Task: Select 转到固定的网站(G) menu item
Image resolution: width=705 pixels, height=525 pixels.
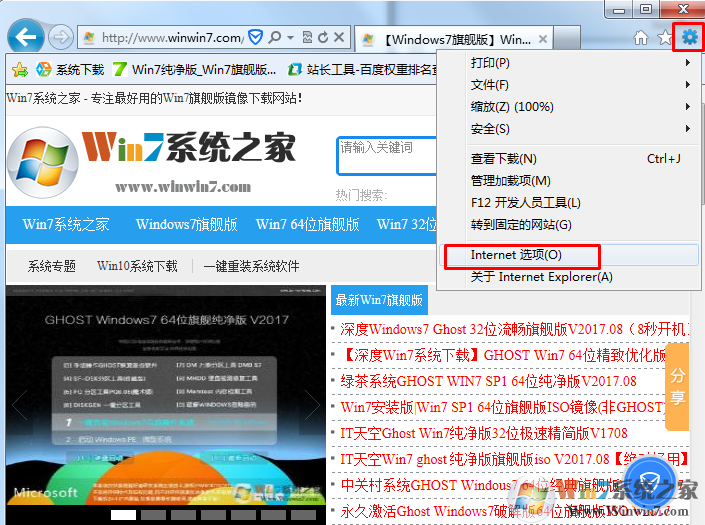Action: [569, 224]
